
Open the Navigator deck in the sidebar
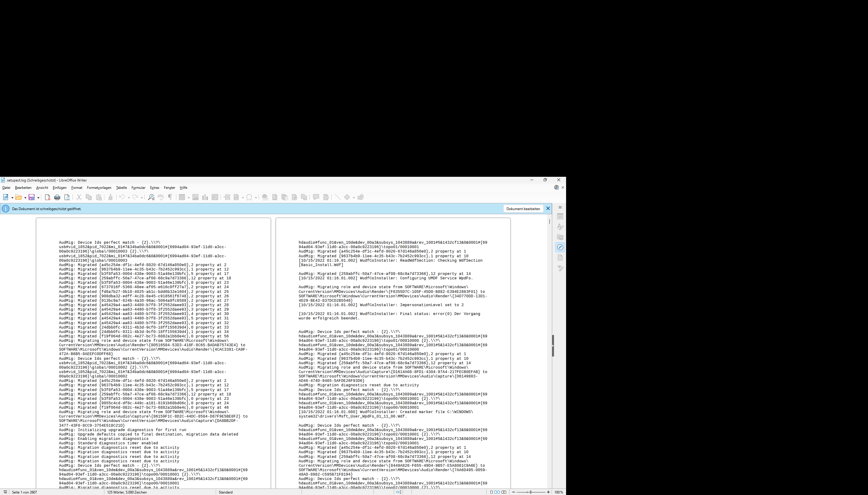(560, 247)
